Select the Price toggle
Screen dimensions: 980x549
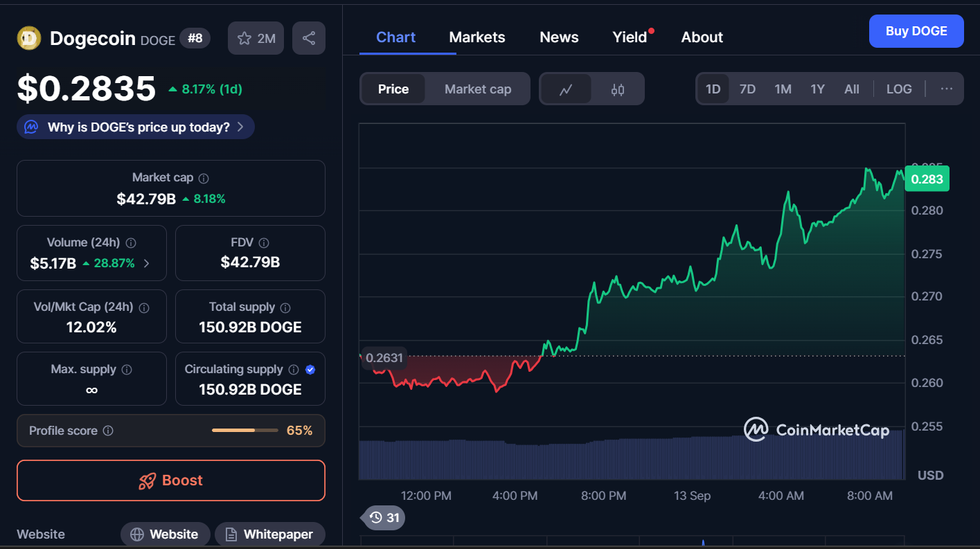[393, 89]
